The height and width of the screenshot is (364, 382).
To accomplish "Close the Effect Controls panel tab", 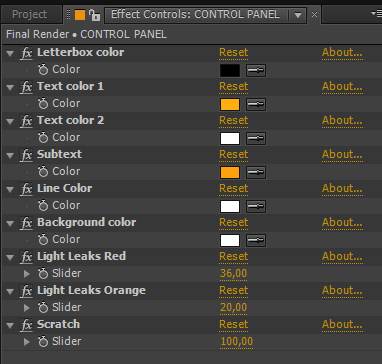I will [314, 15].
